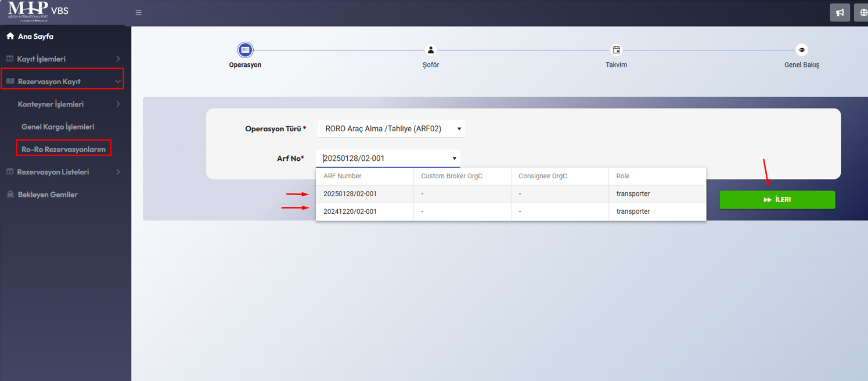This screenshot has width=868, height=381.
Task: Open Genel Kargo İşlemleri
Action: [57, 127]
